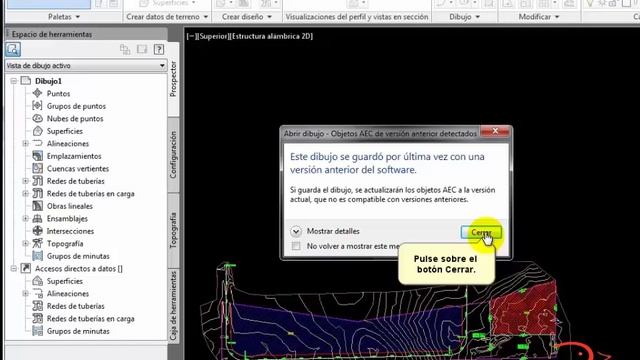The width and height of the screenshot is (640, 360).
Task: Open the Paletas ribbon panel menu
Action: (64, 17)
